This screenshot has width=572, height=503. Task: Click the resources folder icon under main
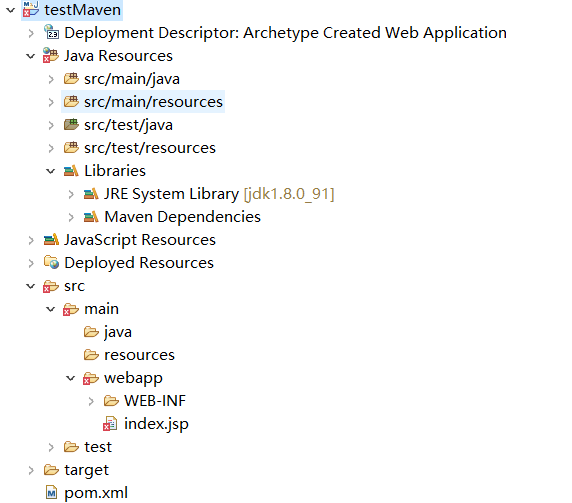click(91, 355)
